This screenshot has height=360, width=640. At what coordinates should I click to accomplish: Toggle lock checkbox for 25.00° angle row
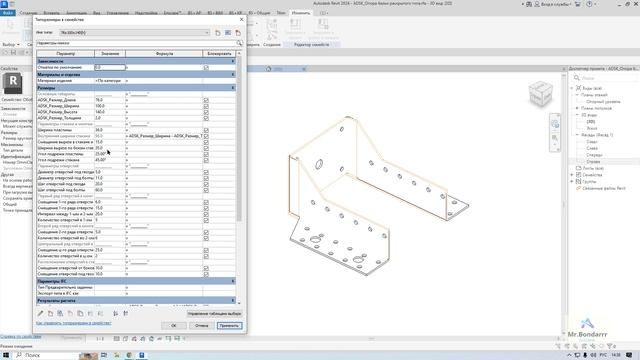[206, 154]
